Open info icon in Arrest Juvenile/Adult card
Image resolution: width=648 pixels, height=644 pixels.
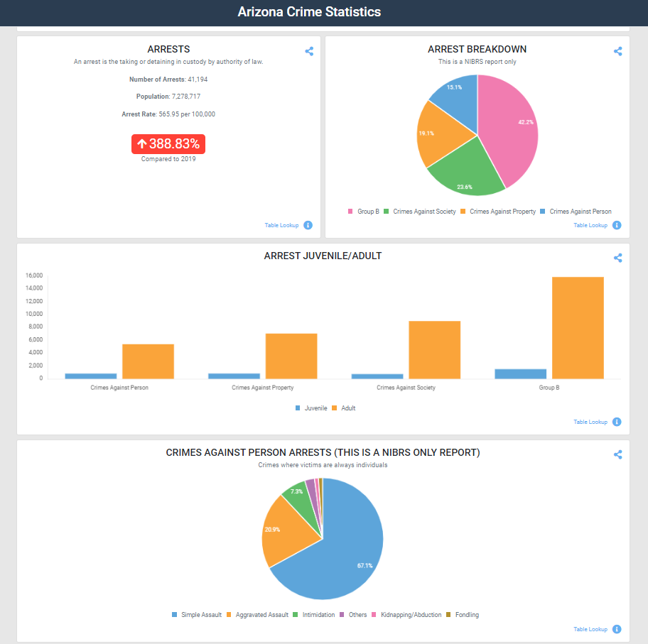click(616, 422)
